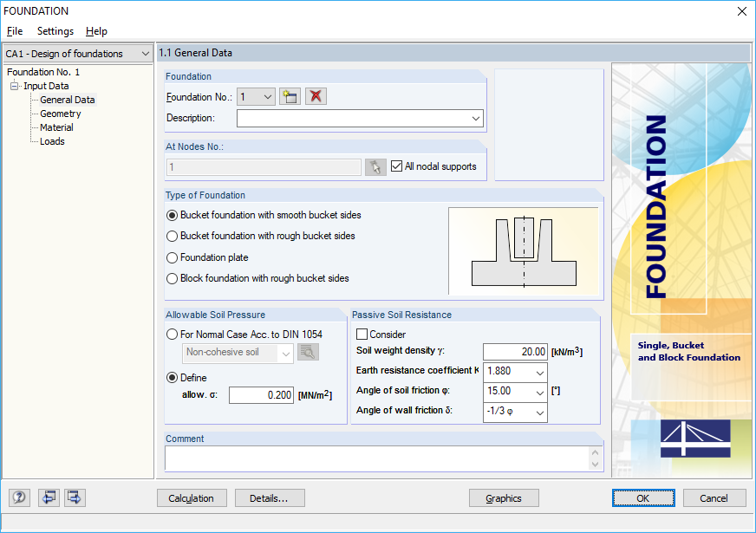Click the Soil weight density input field
The image size is (756, 533).
[515, 352]
